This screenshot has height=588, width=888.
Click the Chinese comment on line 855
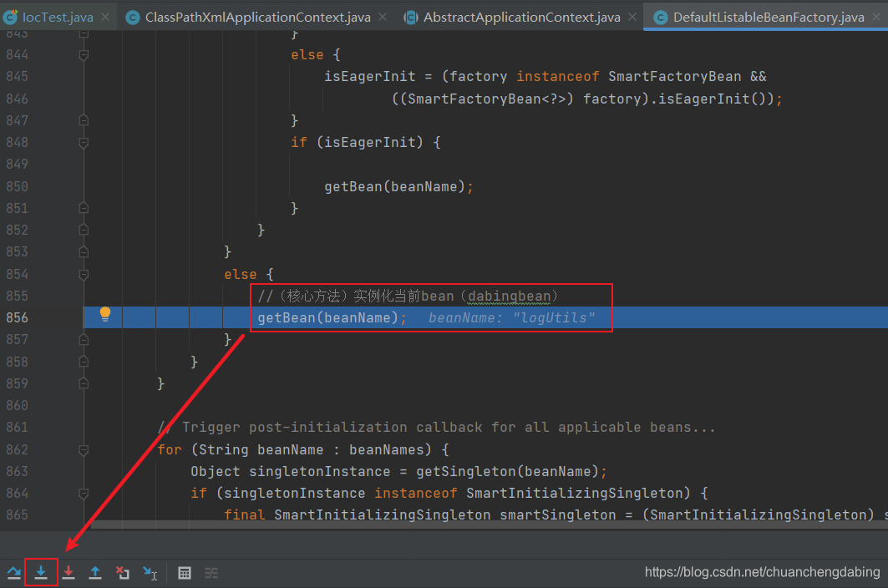[x=408, y=296]
